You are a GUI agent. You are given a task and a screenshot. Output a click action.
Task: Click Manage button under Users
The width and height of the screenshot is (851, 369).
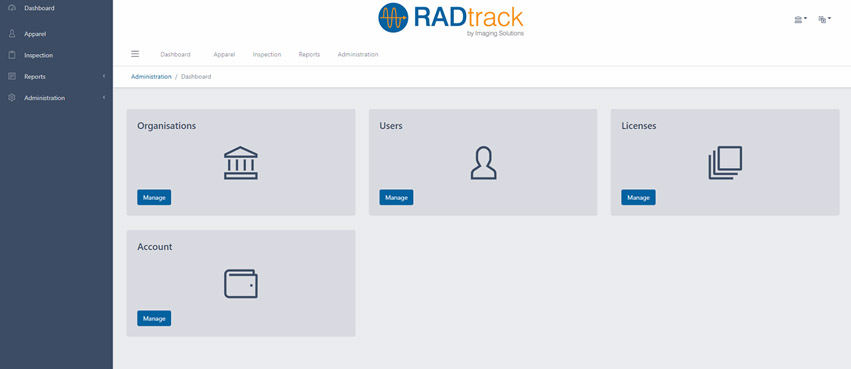tap(396, 198)
